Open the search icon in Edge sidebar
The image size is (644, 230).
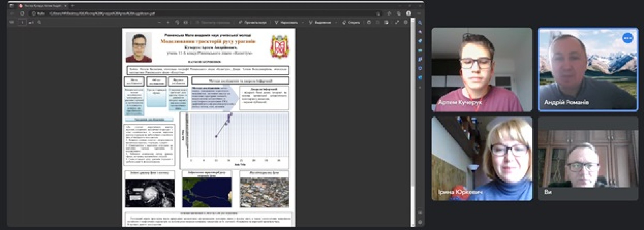point(420,22)
